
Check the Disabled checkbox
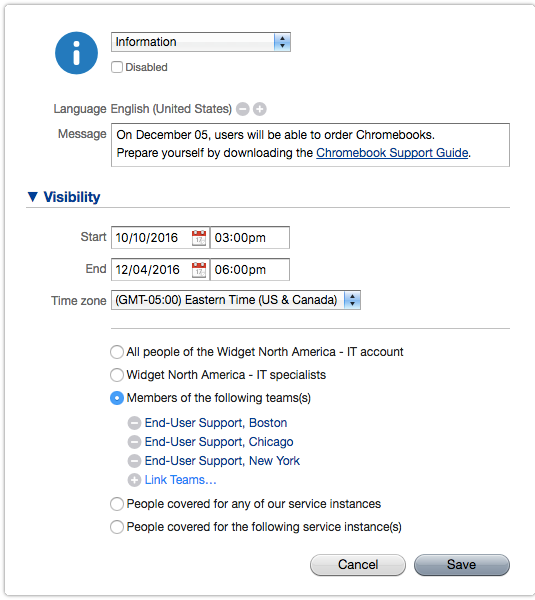click(x=117, y=67)
